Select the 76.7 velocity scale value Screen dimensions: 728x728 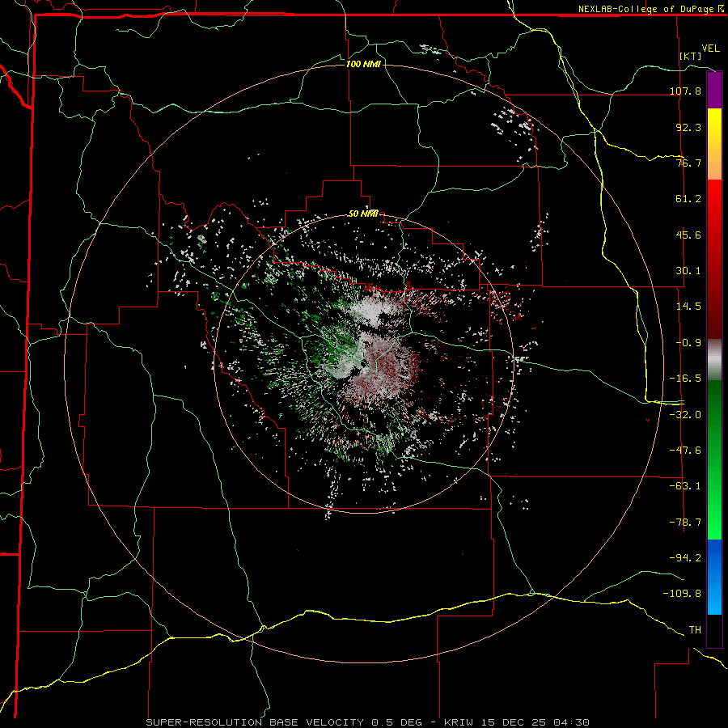pos(688,163)
